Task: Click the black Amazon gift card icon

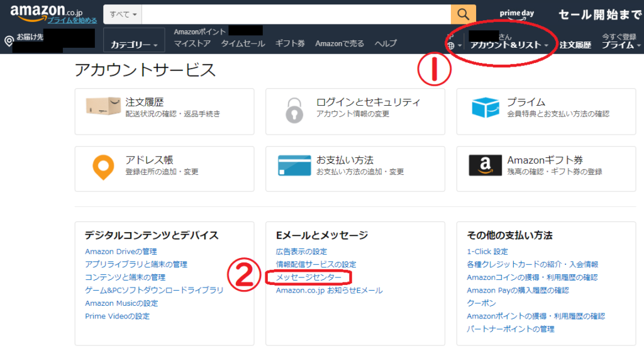Action: tap(485, 165)
